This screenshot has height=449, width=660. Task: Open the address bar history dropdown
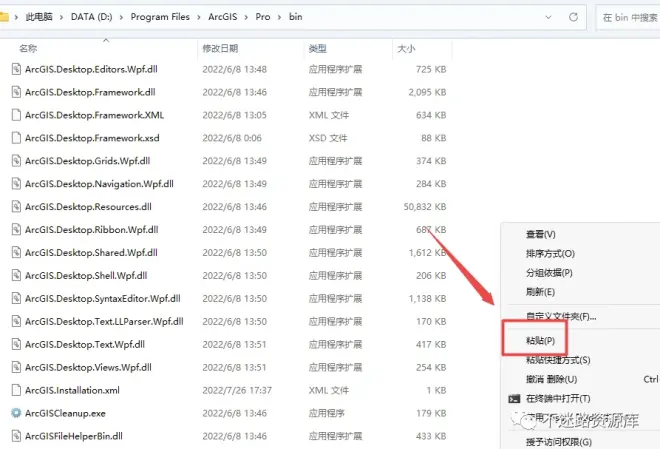point(548,17)
